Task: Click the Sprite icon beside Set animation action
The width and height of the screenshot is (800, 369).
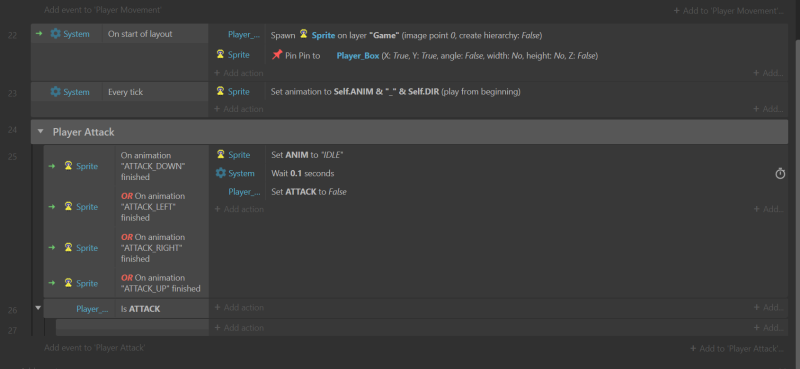Action: point(220,91)
